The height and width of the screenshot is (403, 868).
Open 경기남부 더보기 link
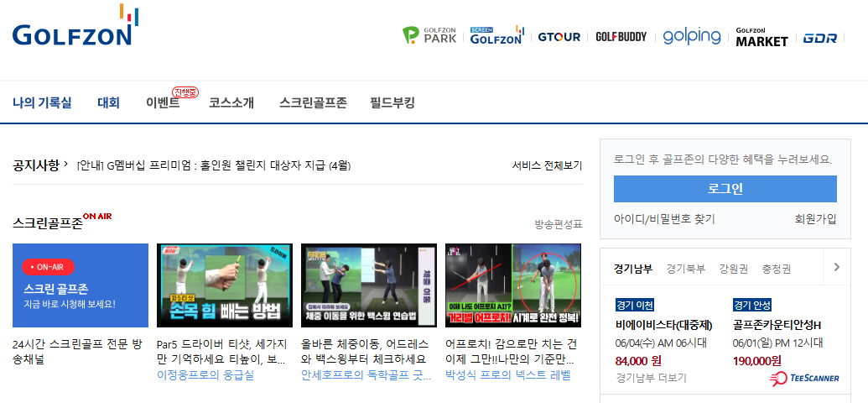pyautogui.click(x=651, y=378)
